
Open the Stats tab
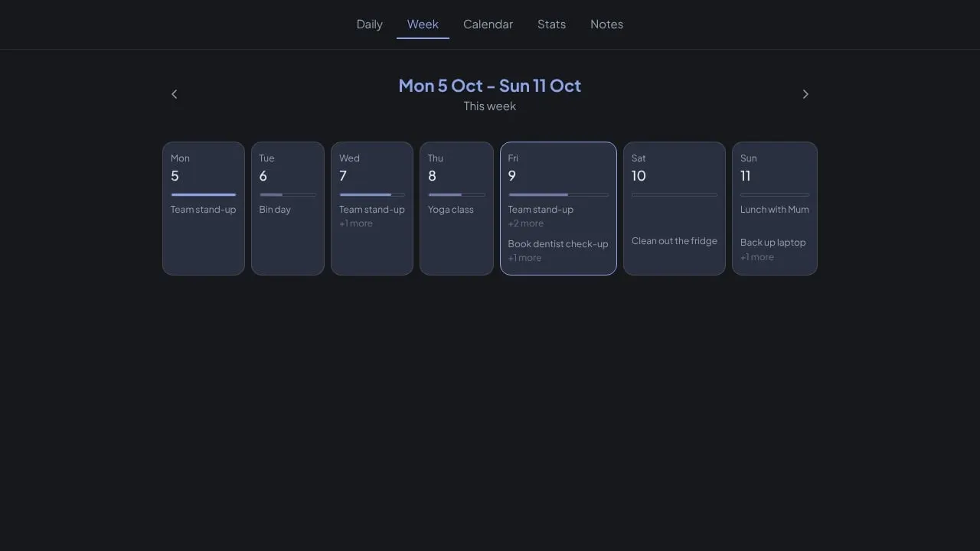click(551, 24)
